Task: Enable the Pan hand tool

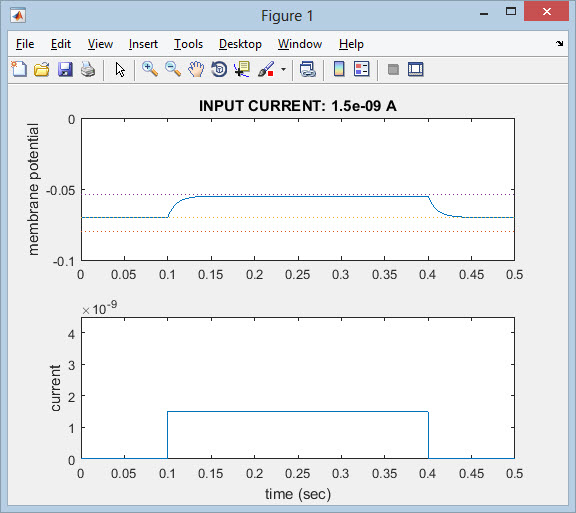Action: 196,69
